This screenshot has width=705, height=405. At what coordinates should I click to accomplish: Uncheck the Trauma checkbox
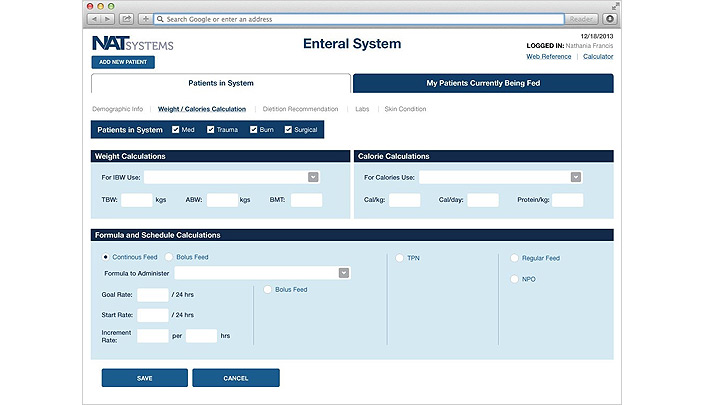[210, 129]
